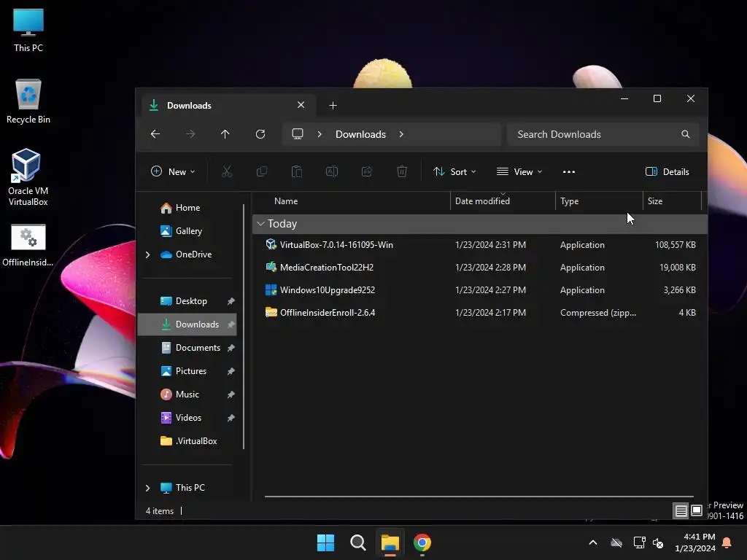Toggle the Details pane
The width and height of the screenshot is (747, 560).
(x=667, y=172)
